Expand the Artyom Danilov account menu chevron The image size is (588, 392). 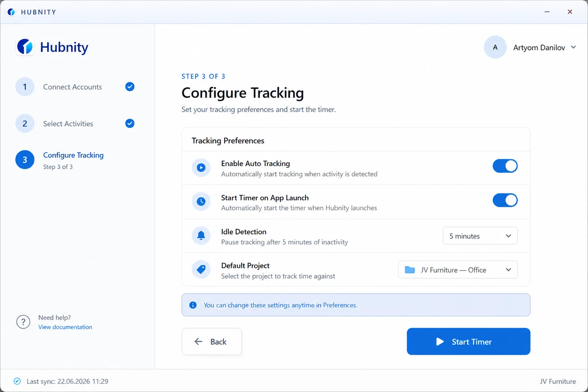tap(573, 47)
